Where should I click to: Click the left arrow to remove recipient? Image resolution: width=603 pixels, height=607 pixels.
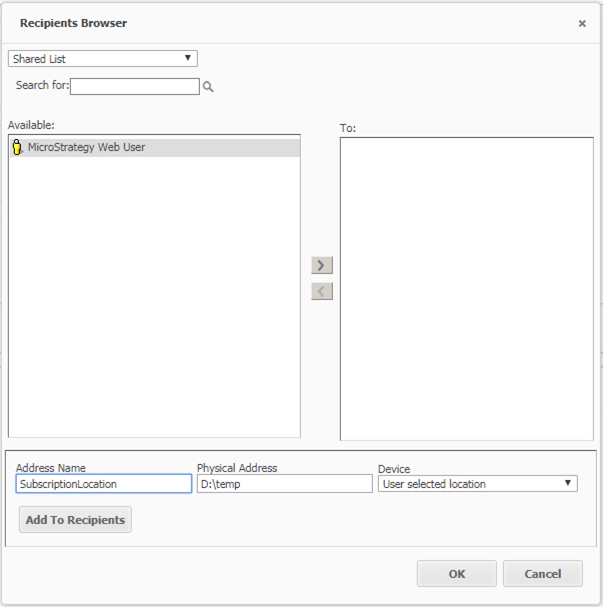point(321,291)
